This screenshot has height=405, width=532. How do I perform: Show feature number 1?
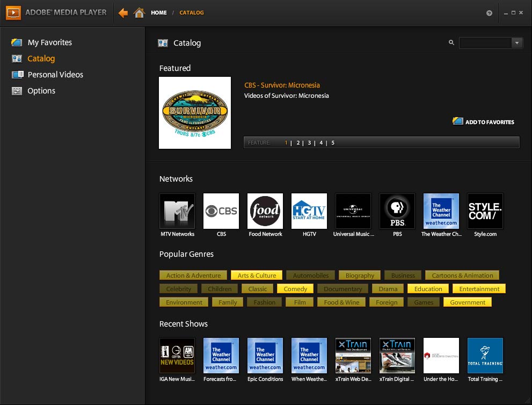point(286,142)
